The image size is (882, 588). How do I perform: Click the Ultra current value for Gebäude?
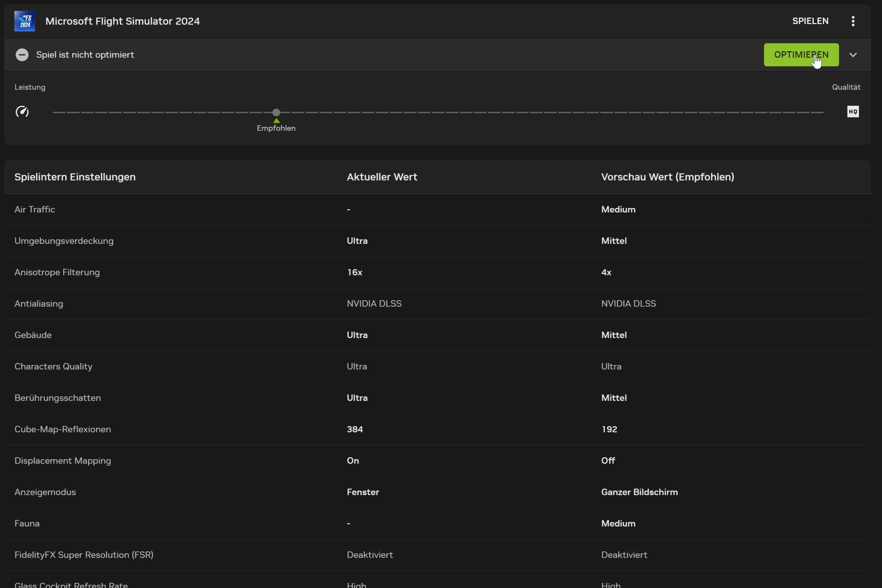357,335
